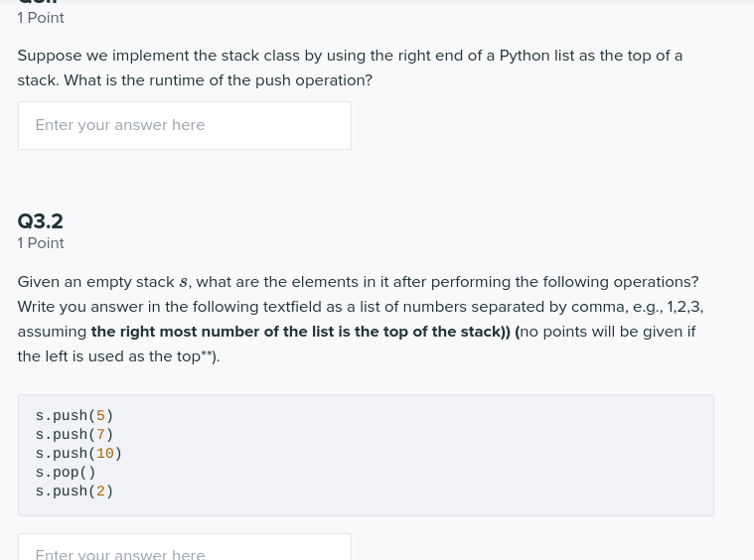Image resolution: width=754 pixels, height=560 pixels.
Task: Click the s.push(5) code line
Action: [75, 415]
